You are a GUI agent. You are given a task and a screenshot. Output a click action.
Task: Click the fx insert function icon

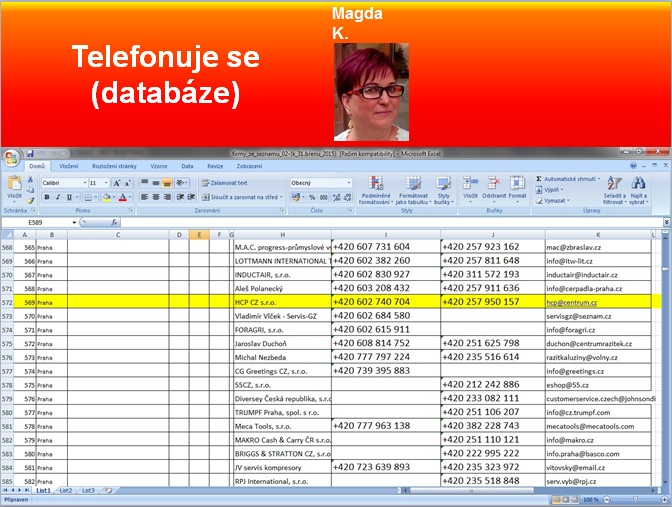click(114, 222)
